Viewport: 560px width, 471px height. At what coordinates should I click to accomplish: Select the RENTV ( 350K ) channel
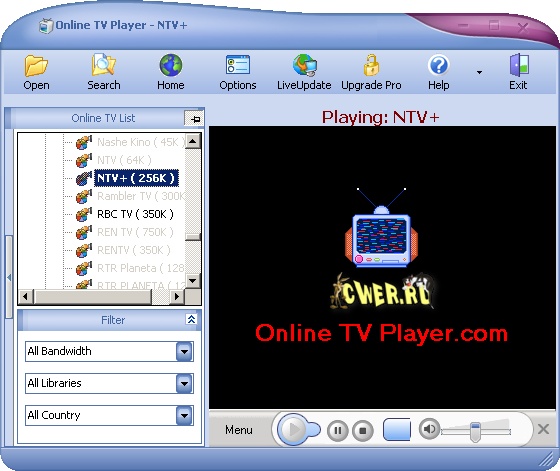click(134, 250)
